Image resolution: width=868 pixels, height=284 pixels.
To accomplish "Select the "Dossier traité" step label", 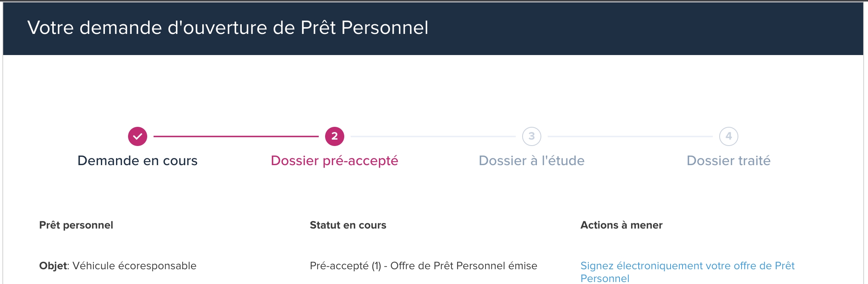I will [728, 161].
